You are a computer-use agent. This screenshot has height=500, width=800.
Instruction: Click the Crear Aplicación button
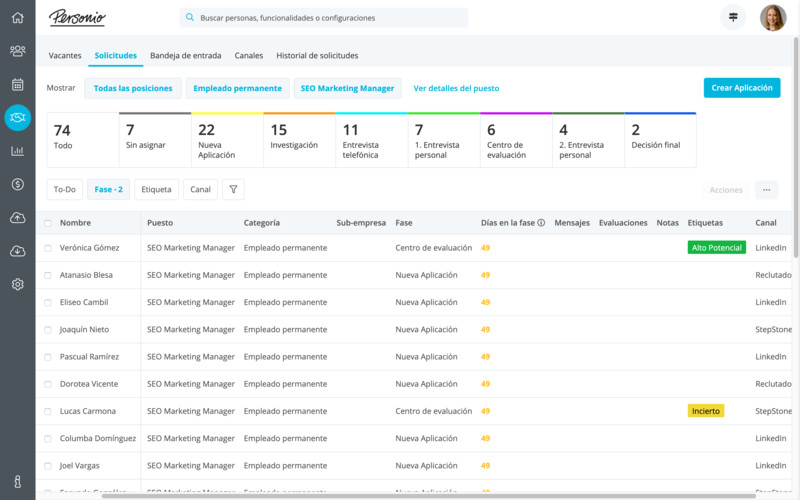741,88
